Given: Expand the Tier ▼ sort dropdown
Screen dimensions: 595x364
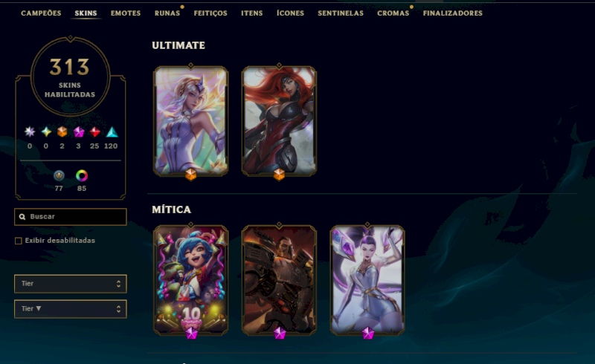Looking at the screenshot, I should coord(71,309).
